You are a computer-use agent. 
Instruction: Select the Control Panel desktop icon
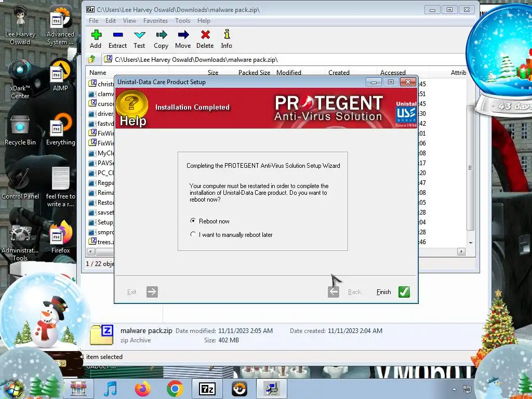[20, 183]
